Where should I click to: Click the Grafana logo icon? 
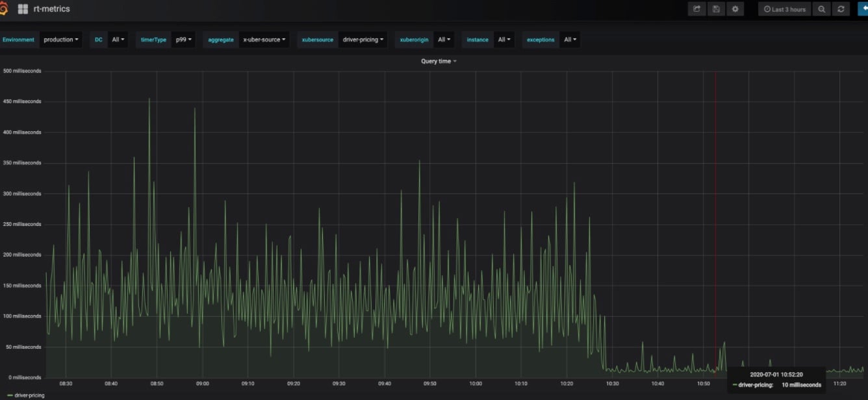click(x=3, y=9)
